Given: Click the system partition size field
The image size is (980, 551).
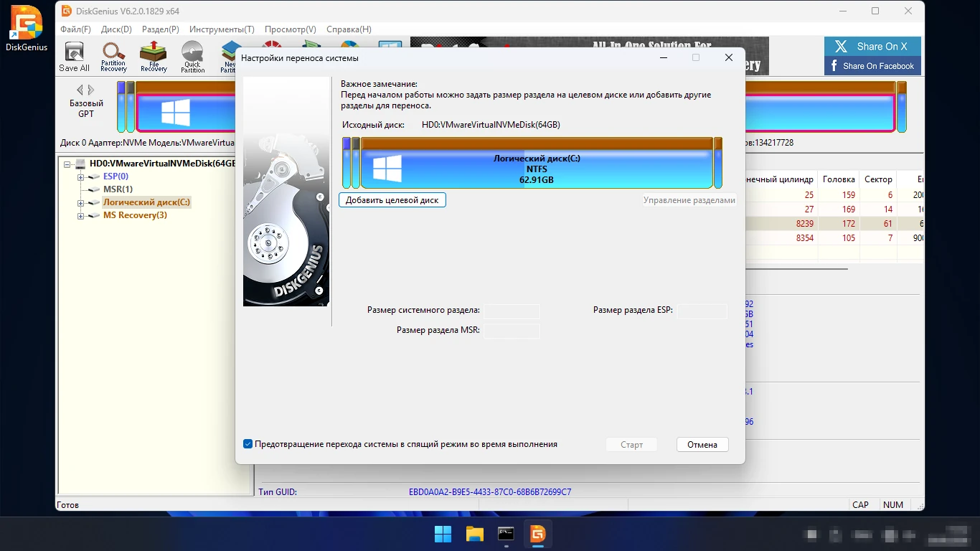Looking at the screenshot, I should (512, 311).
